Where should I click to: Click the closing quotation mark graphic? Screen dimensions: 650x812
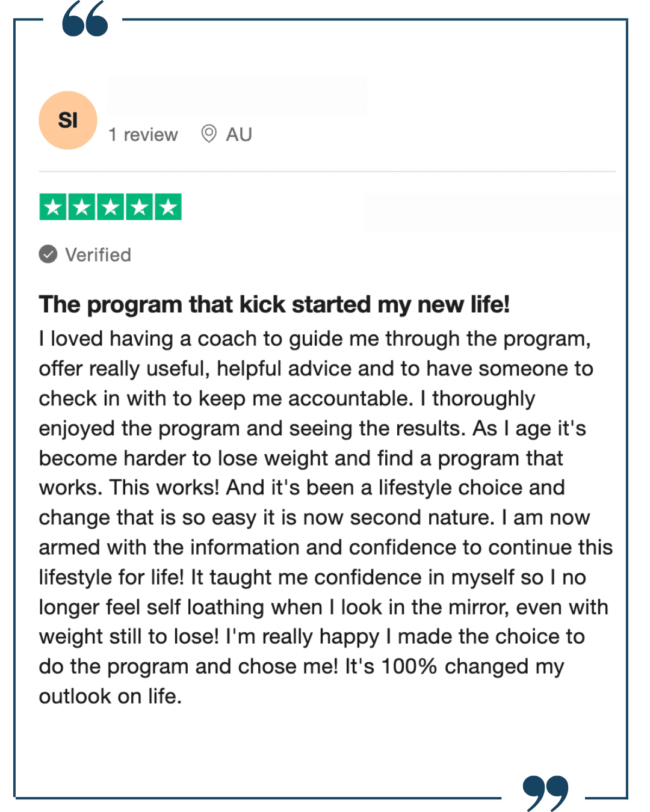pyautogui.click(x=545, y=793)
